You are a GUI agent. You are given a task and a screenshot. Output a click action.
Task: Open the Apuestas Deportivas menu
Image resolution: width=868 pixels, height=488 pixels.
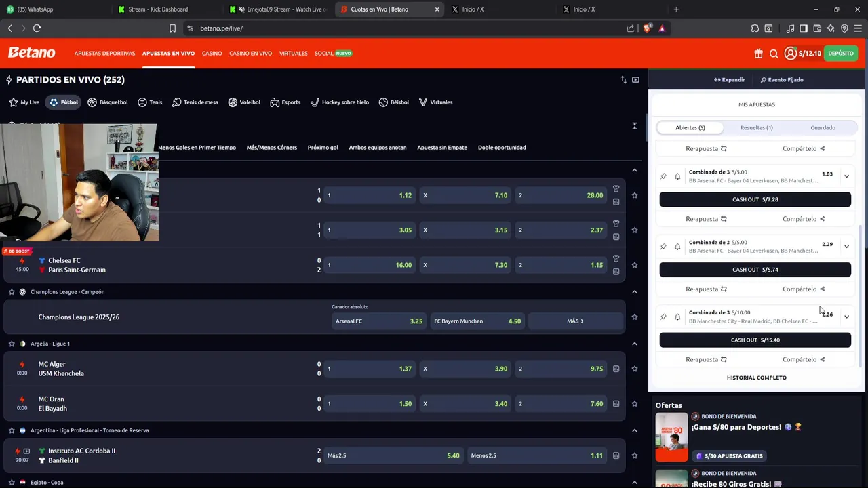point(104,54)
